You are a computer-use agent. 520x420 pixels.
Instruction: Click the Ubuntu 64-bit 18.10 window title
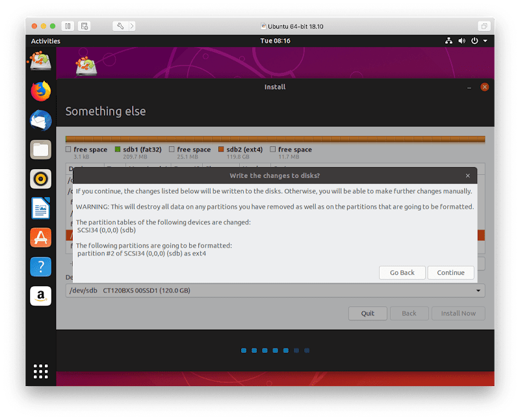pyautogui.click(x=296, y=26)
